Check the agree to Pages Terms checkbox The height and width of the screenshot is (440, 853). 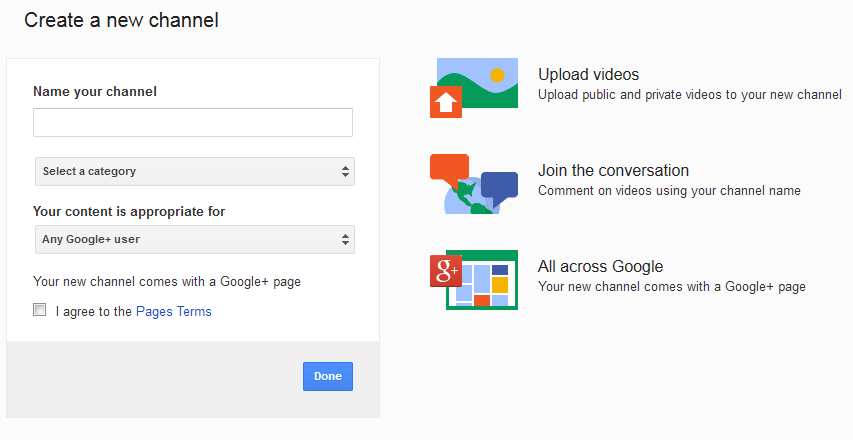click(x=40, y=310)
